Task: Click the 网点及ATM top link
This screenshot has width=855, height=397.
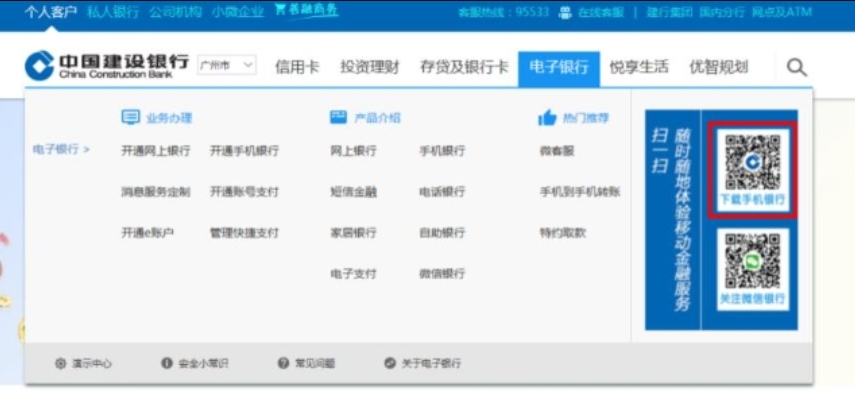Action: (782, 12)
